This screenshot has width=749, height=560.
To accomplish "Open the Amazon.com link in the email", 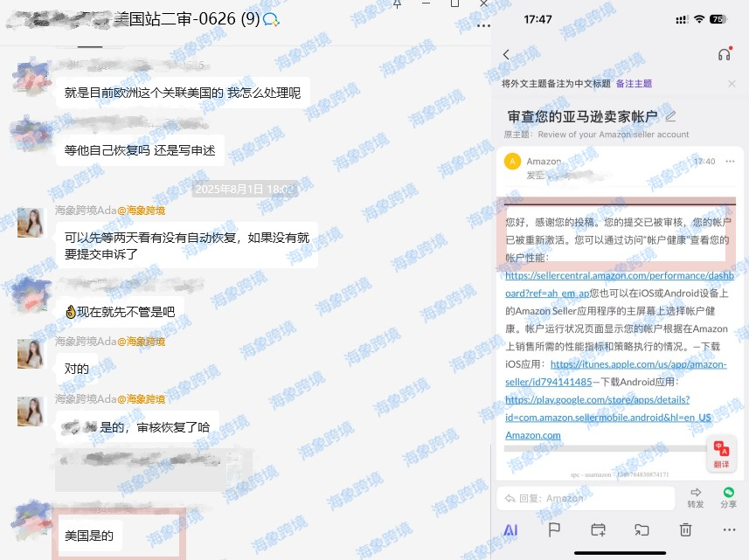I will pyautogui.click(x=532, y=435).
